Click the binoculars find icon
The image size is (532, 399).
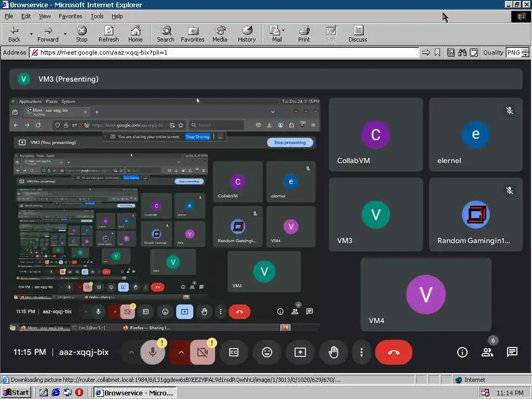point(462,52)
